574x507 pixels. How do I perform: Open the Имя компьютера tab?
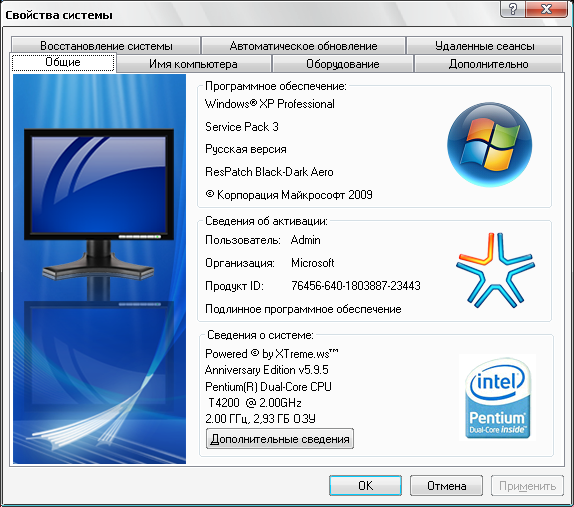point(193,64)
